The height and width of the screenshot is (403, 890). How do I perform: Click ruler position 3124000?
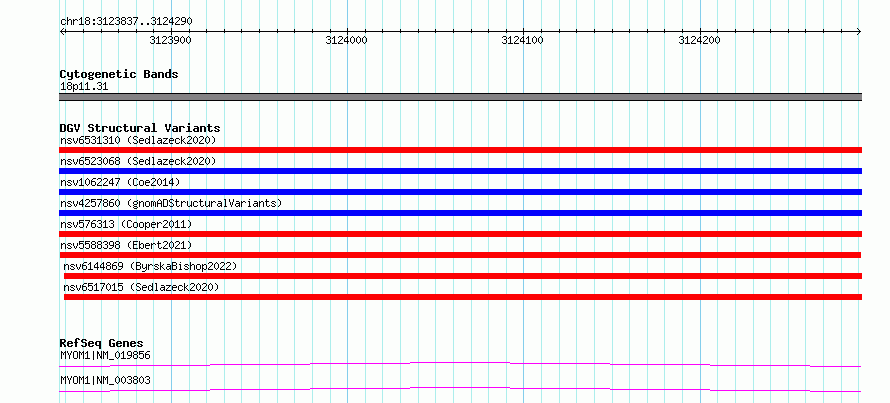(x=346, y=40)
